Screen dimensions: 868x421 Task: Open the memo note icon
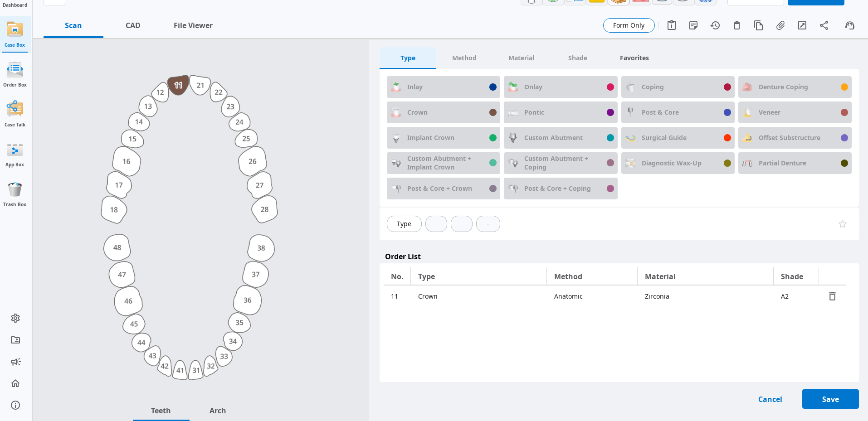(693, 25)
